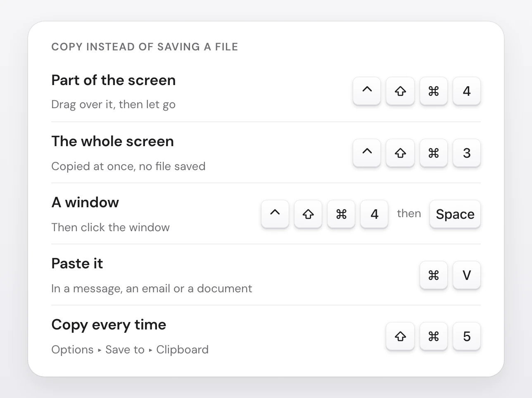Click the "Then click the window" description

pos(110,227)
